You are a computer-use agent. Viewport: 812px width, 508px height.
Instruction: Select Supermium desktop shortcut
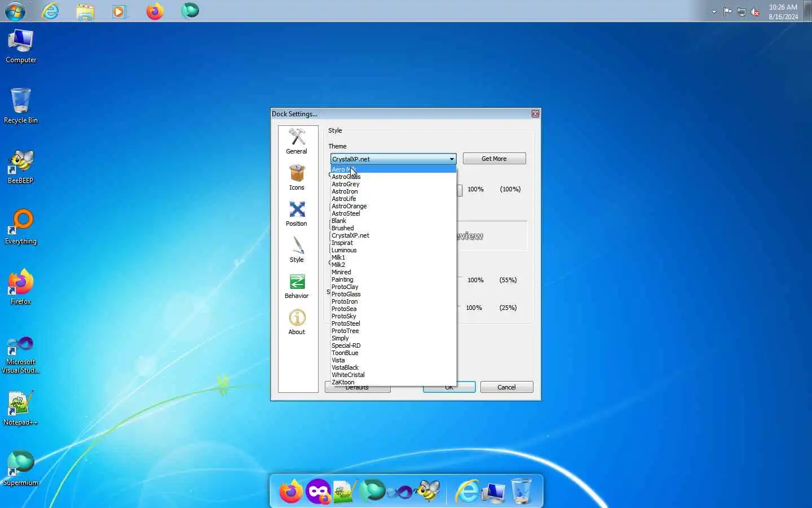pyautogui.click(x=21, y=468)
